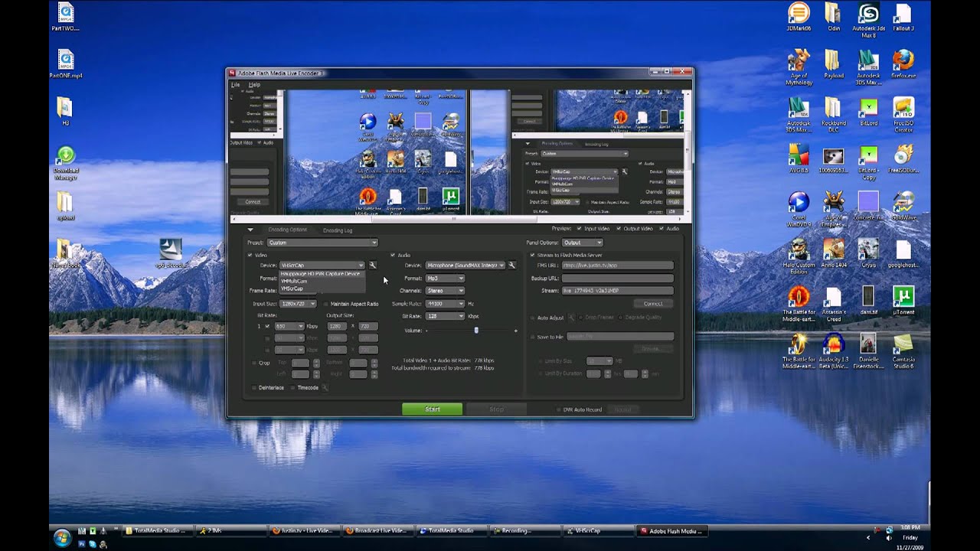Screen dimensions: 980x551
Task: Choose VHMultiCam from device list
Action: (294, 281)
